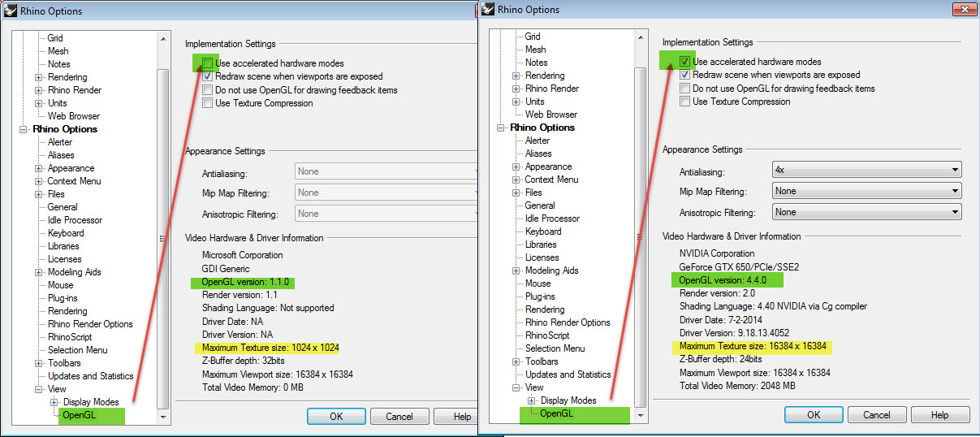This screenshot has height=437, width=980.
Task: Click Cancel button in right window
Action: coord(877,414)
